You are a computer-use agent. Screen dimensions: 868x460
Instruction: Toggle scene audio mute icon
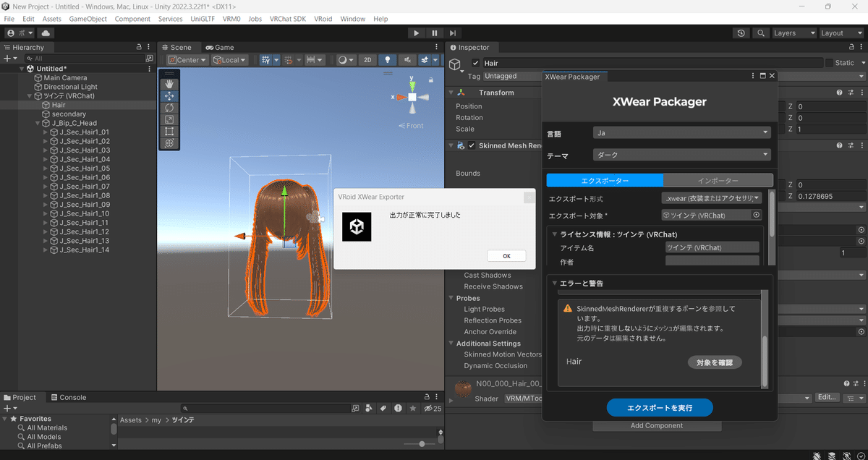tap(407, 60)
